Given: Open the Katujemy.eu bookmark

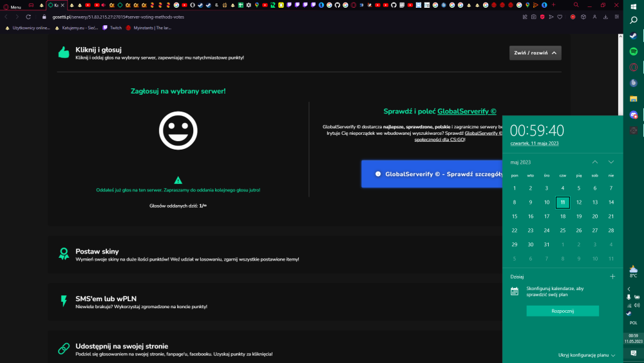Looking at the screenshot, I should (x=77, y=28).
